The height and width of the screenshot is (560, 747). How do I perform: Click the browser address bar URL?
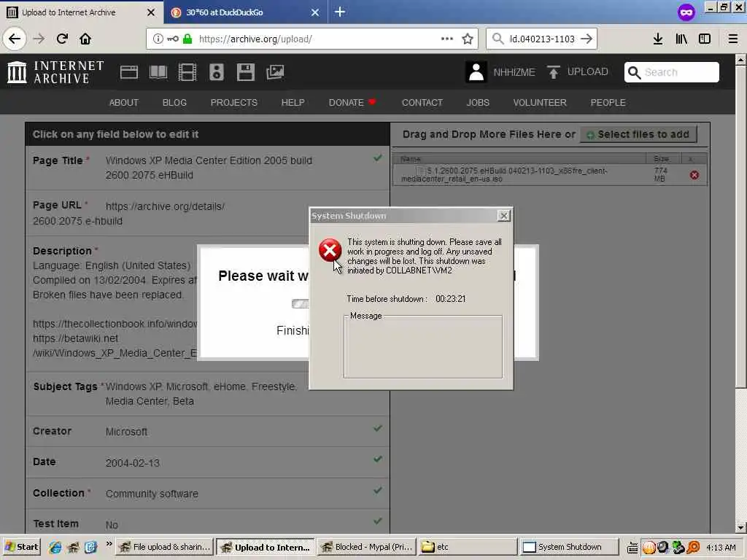coord(255,39)
